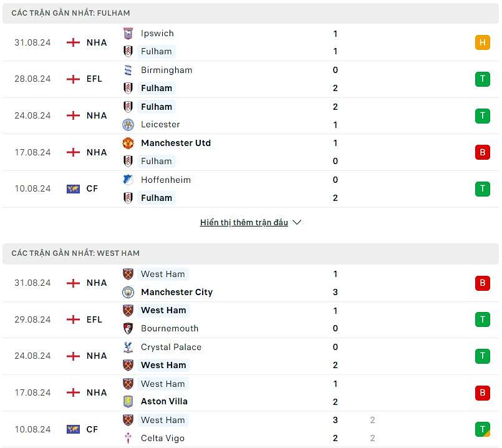502x448 pixels.
Task: Open the 'Hiển thị thêm trận đấu' link
Action: pyautogui.click(x=244, y=222)
